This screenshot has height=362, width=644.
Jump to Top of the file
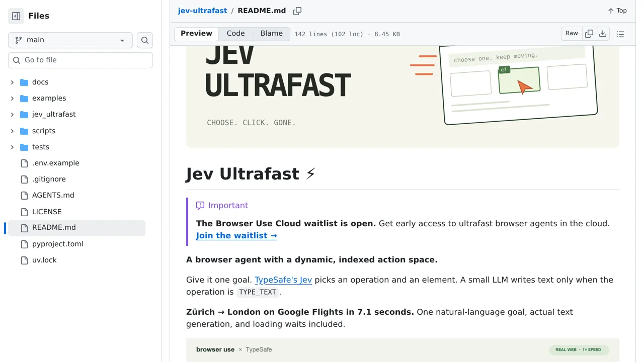pos(617,11)
